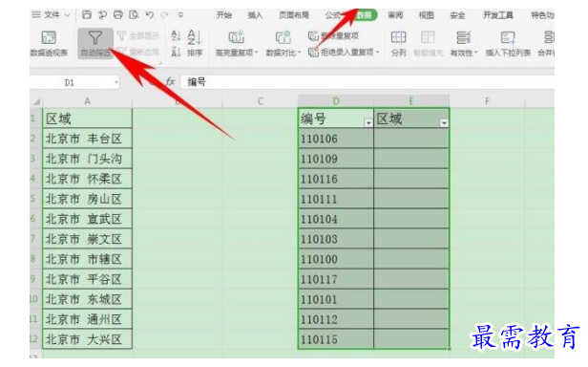This screenshot has width=588, height=367.
Task: Insert a 数据透视表 pivot table
Action: coord(49,44)
